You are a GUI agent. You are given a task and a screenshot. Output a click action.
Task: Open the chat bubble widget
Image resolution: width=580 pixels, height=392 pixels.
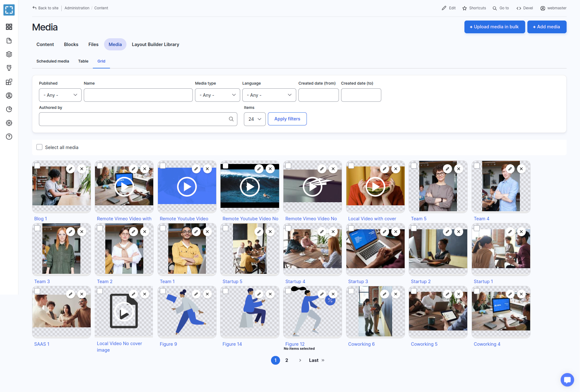(x=567, y=380)
